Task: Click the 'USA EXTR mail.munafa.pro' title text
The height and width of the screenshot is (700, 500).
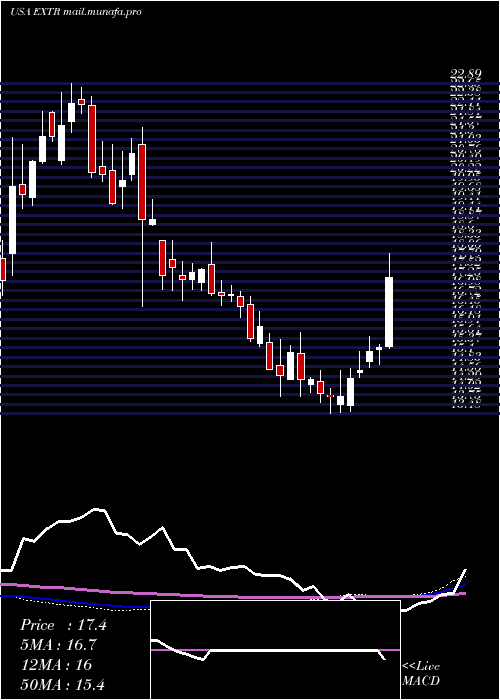Action: click(x=75, y=12)
